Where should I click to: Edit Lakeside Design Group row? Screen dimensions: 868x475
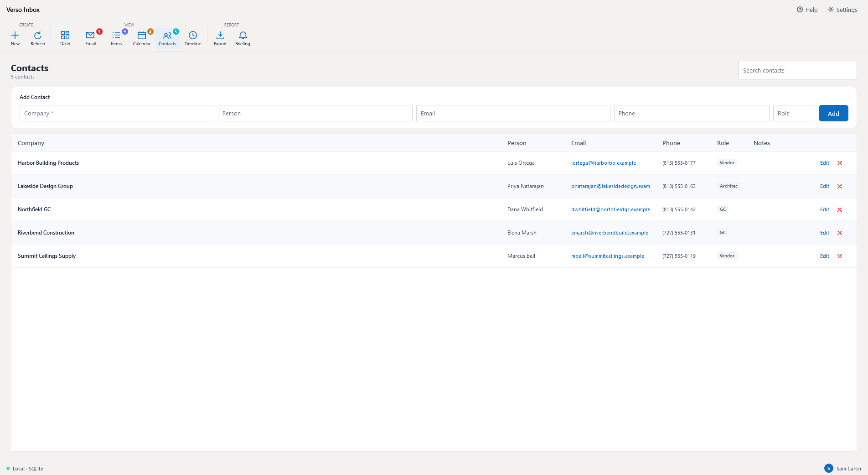[x=825, y=186]
